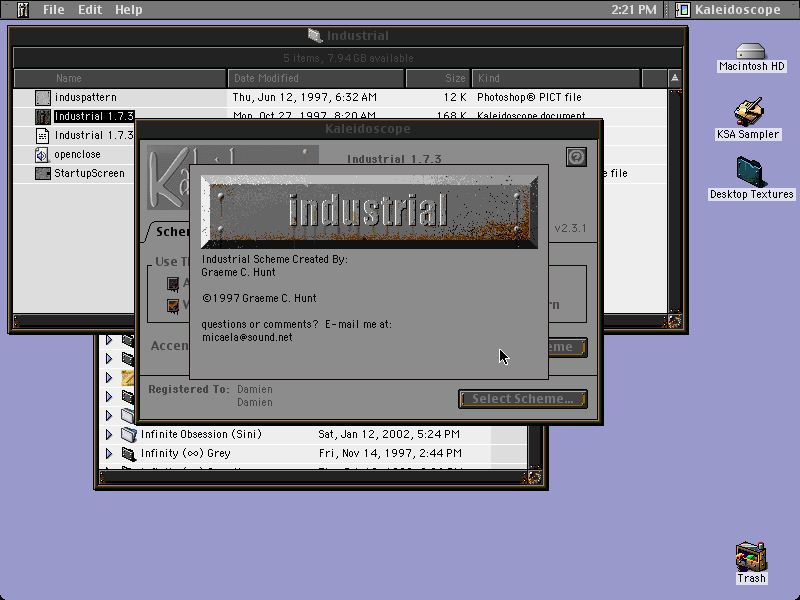
Task: Select the Infinite Obsession (Sini) row name
Action: (x=201, y=434)
